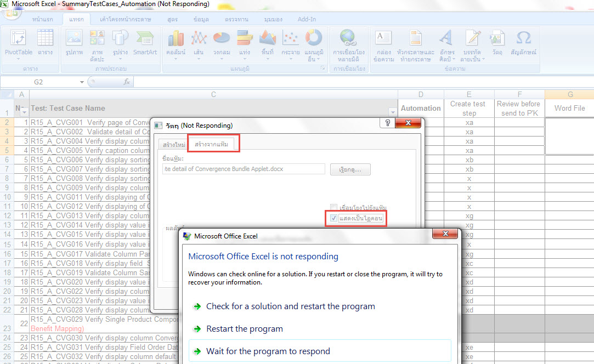Click cell R15_A_CVG032 Verify display column default
This screenshot has width=594, height=364.
104,356
